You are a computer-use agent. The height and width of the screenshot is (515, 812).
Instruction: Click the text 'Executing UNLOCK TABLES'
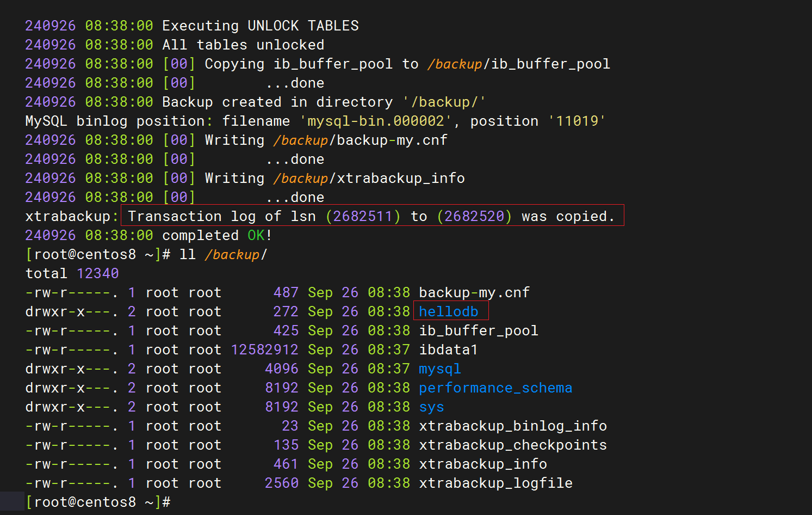(x=261, y=26)
